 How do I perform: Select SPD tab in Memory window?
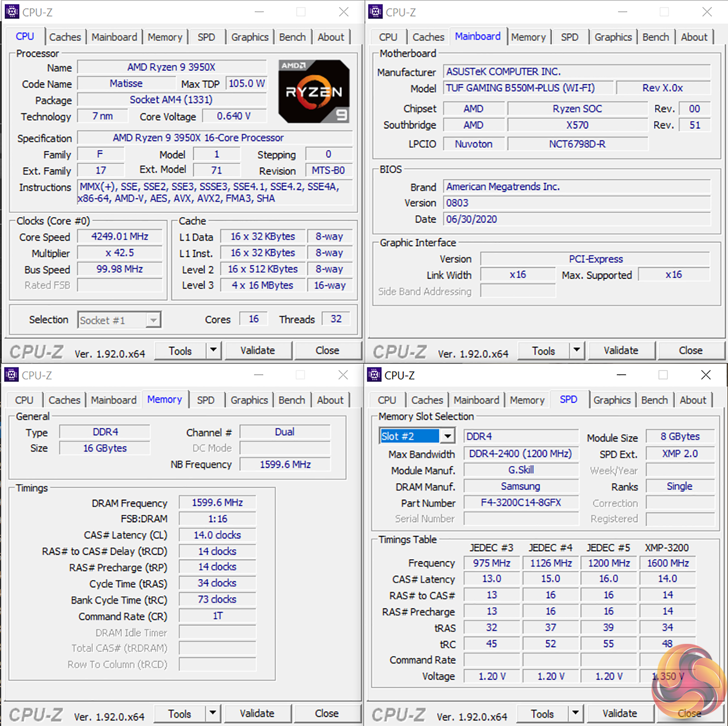click(206, 400)
